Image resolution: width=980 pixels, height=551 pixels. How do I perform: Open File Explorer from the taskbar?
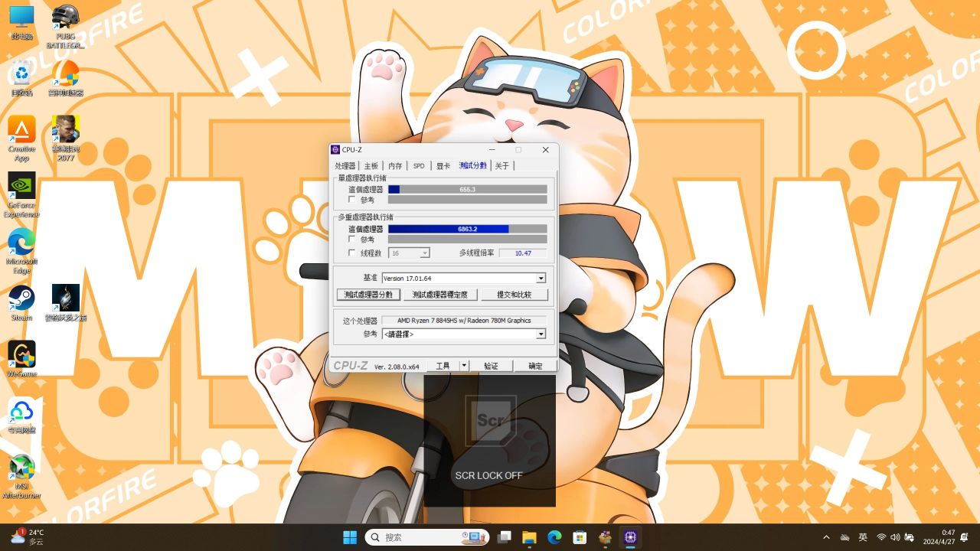(529, 537)
